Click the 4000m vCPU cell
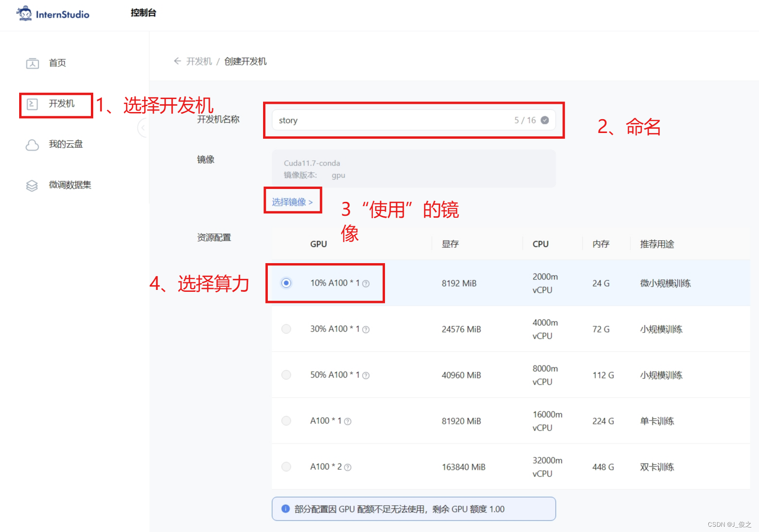The image size is (759, 532). [x=545, y=329]
